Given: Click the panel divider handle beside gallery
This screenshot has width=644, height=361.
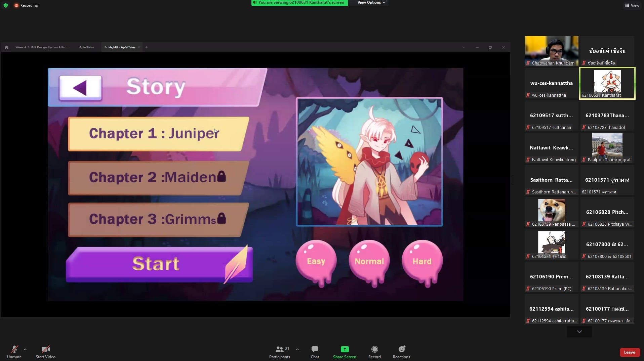Looking at the screenshot, I should point(513,180).
